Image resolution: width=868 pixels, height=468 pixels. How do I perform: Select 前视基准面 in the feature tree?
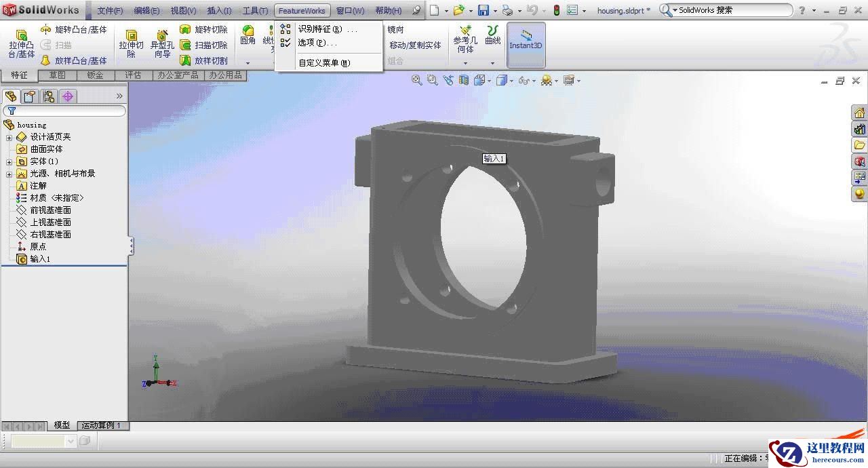click(50, 210)
